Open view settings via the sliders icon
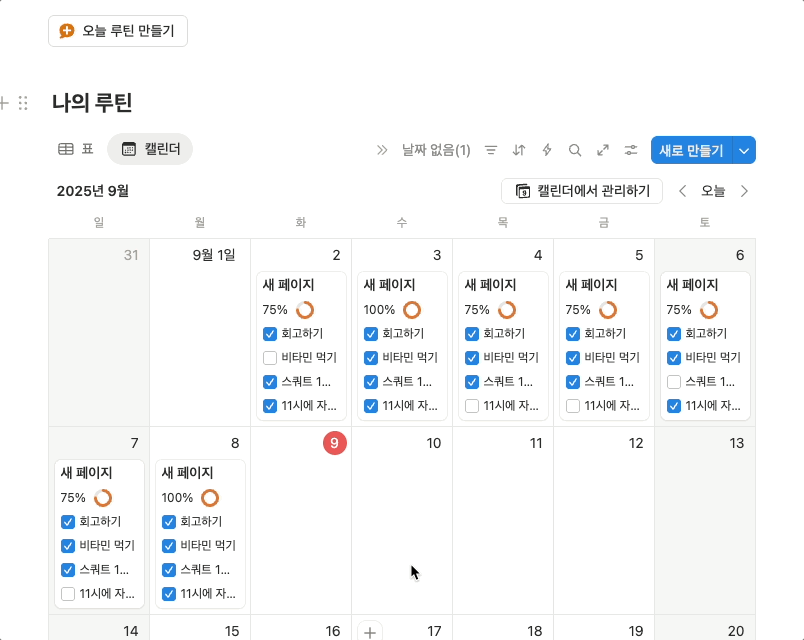Image resolution: width=804 pixels, height=640 pixels. tap(630, 150)
